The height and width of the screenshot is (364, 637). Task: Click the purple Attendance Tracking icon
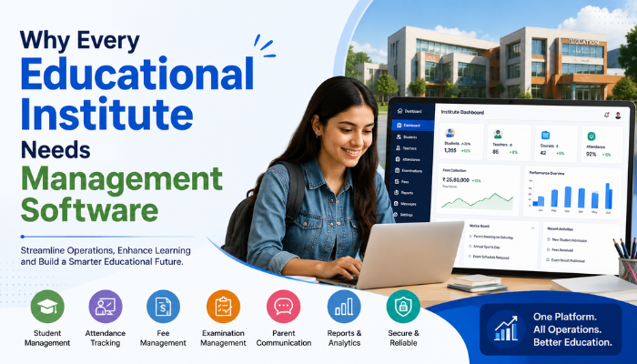click(x=106, y=307)
